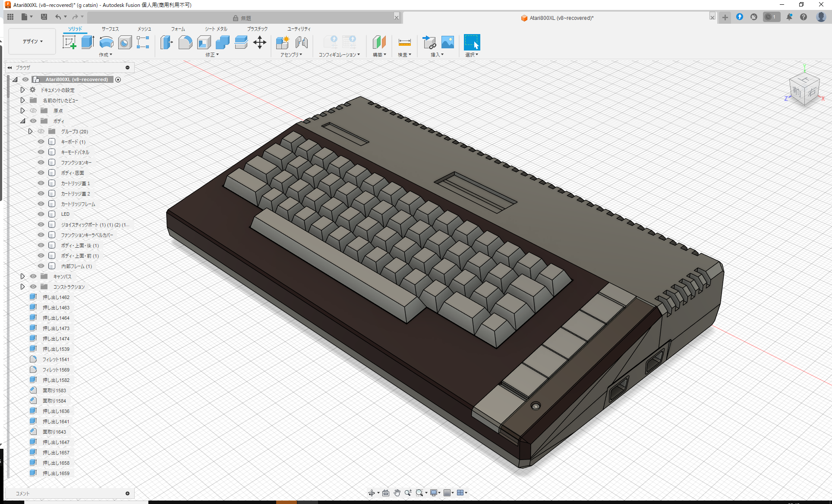
Task: Select the Create Sketch tool
Action: pos(69,42)
